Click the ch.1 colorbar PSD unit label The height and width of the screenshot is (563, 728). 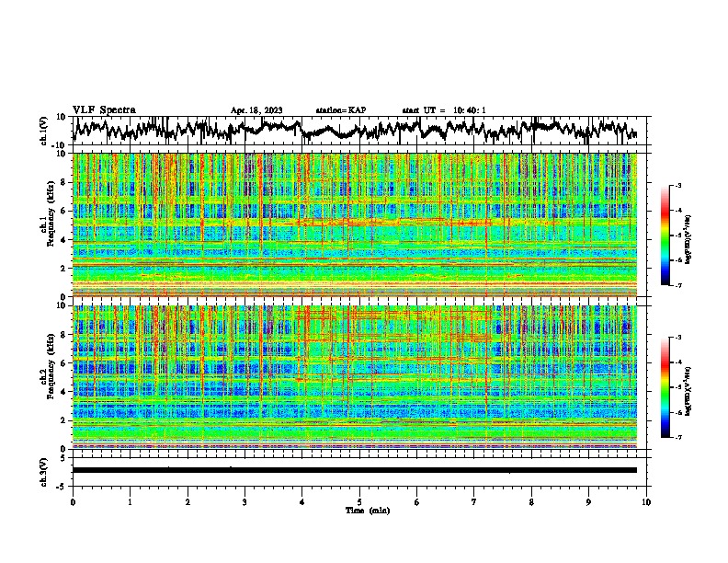tap(688, 240)
